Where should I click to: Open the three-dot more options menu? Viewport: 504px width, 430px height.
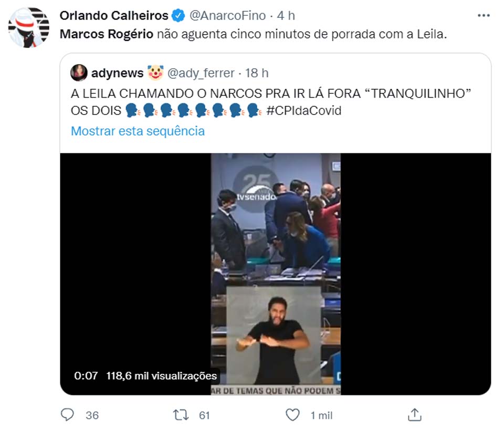[484, 15]
